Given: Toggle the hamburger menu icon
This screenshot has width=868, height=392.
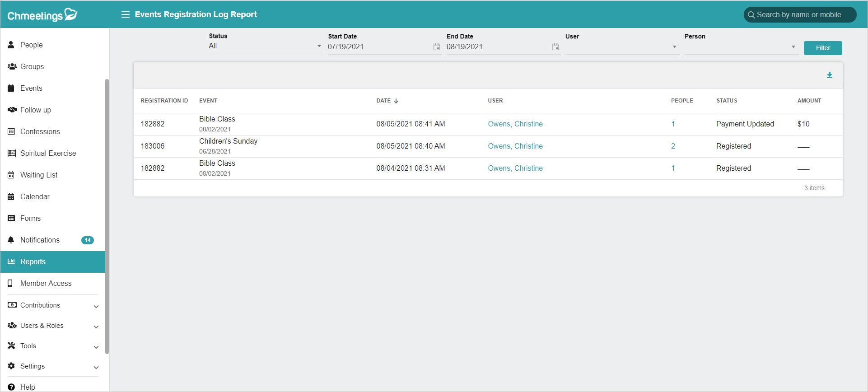Looking at the screenshot, I should click(x=126, y=14).
